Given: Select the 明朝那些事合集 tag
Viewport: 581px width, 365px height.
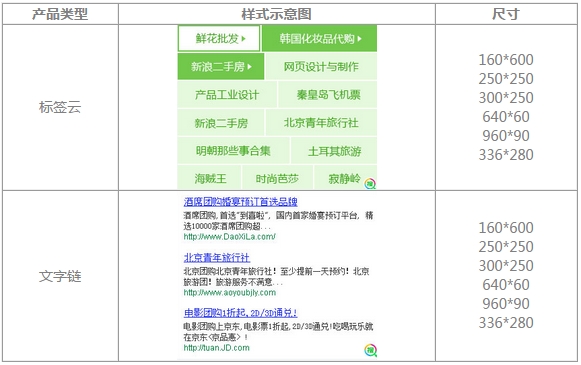Looking at the screenshot, I should [233, 151].
